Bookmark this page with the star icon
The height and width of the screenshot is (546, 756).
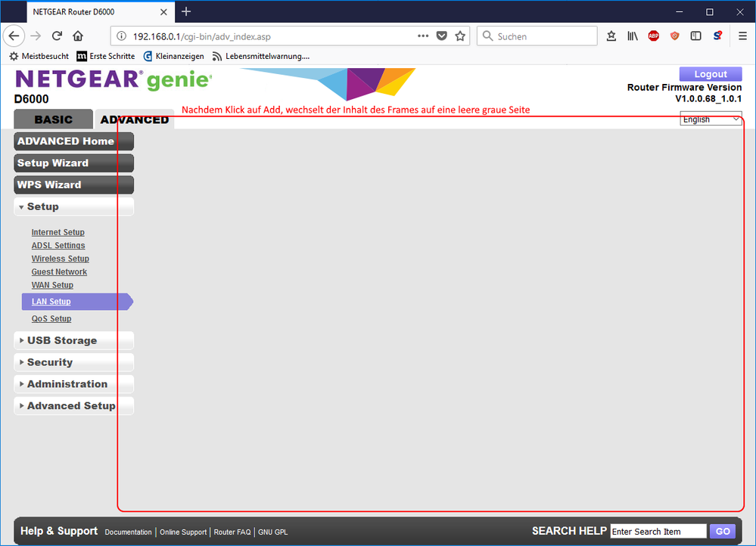tap(460, 36)
